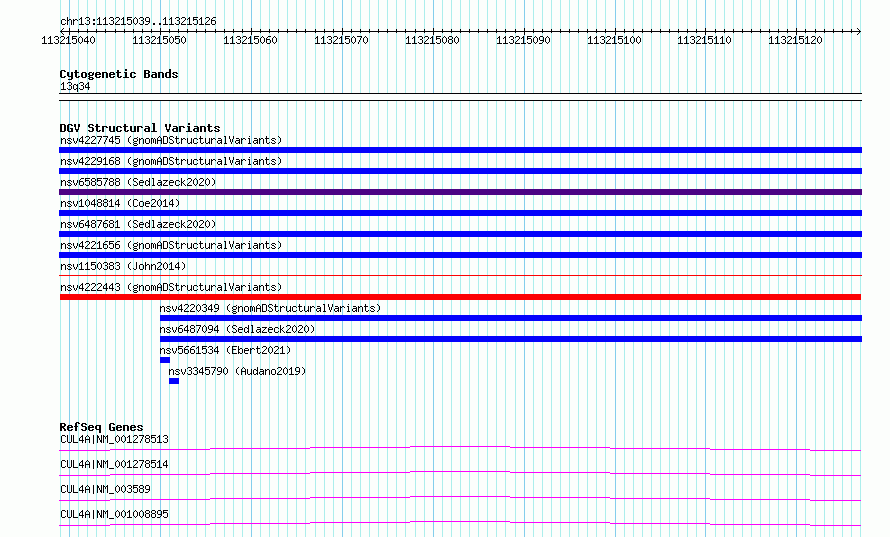890x537 pixels.
Task: Click ruler position 113215060
Action: coord(250,40)
